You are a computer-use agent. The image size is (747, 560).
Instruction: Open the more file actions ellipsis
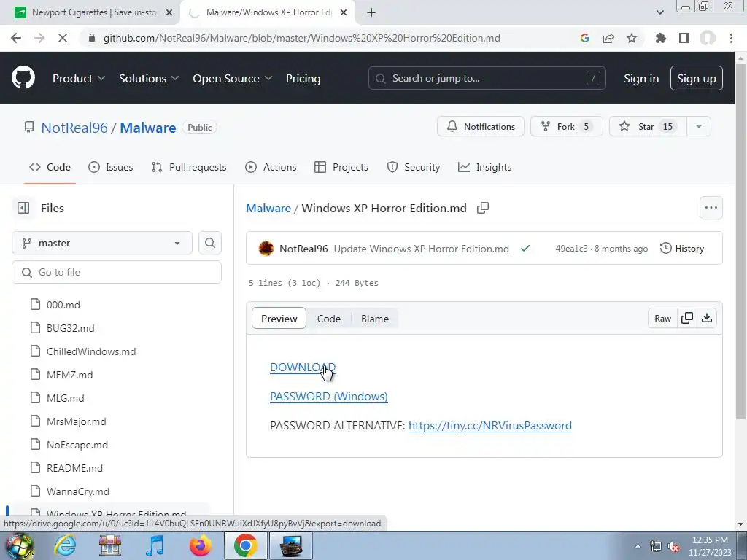(x=711, y=208)
